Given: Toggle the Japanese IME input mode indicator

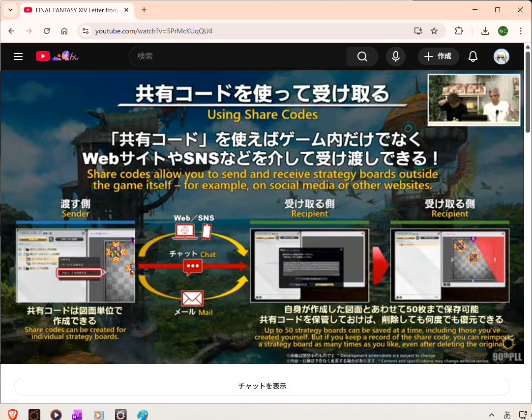Looking at the screenshot, I should click(x=507, y=415).
